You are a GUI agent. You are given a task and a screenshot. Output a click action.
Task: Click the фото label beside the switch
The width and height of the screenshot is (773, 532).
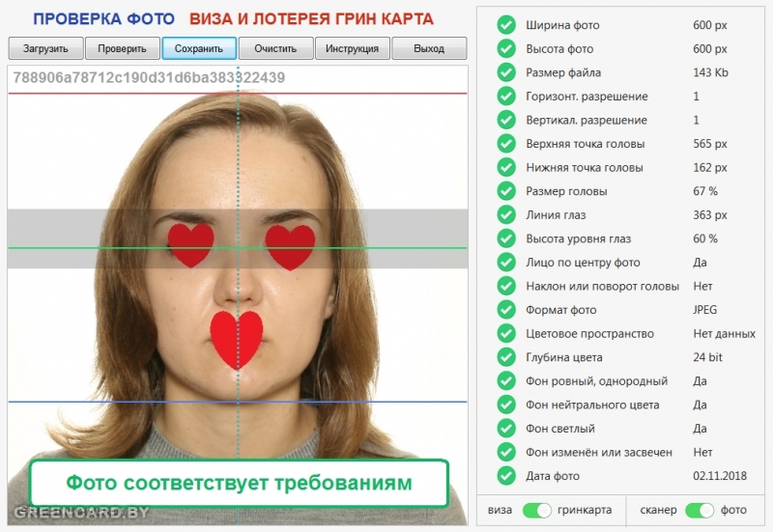pyautogui.click(x=733, y=510)
